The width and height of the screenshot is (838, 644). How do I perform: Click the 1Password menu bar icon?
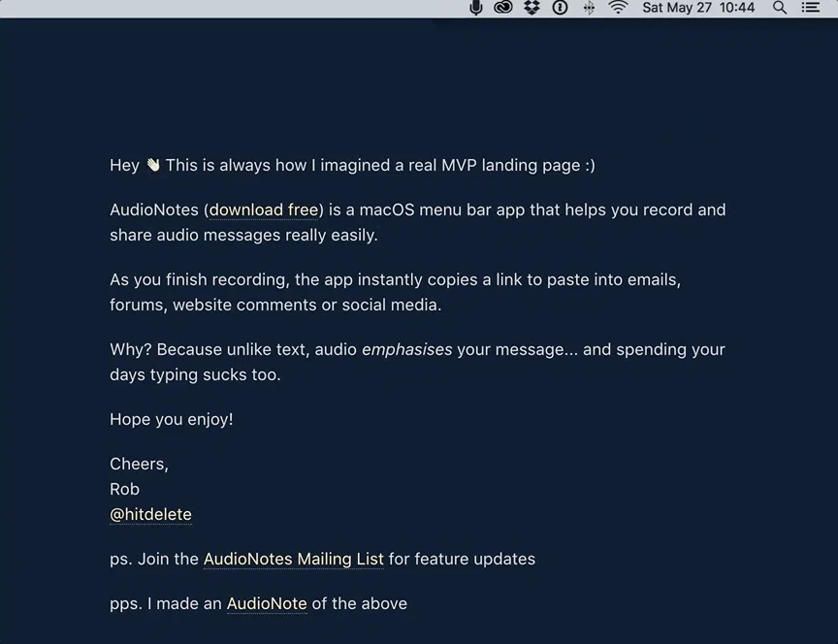[x=560, y=8]
